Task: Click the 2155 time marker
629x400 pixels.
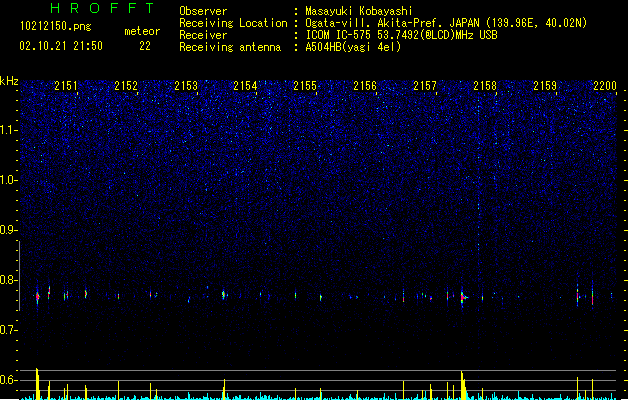Action: (305, 86)
